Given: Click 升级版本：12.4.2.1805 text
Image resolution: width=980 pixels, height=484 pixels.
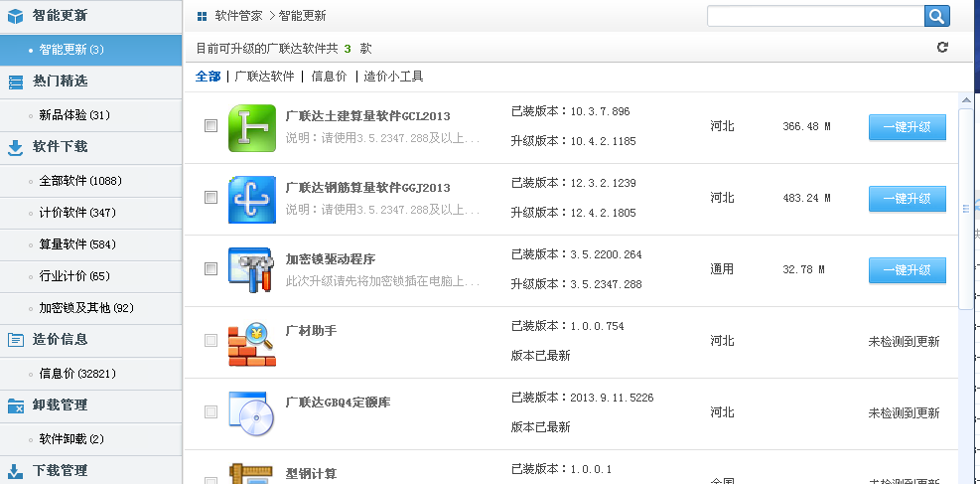Looking at the screenshot, I should [x=573, y=213].
